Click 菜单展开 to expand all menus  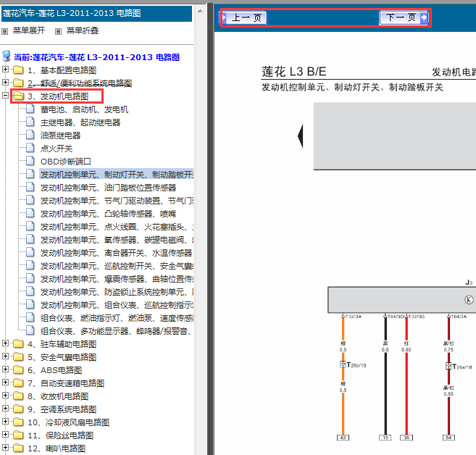click(x=29, y=30)
